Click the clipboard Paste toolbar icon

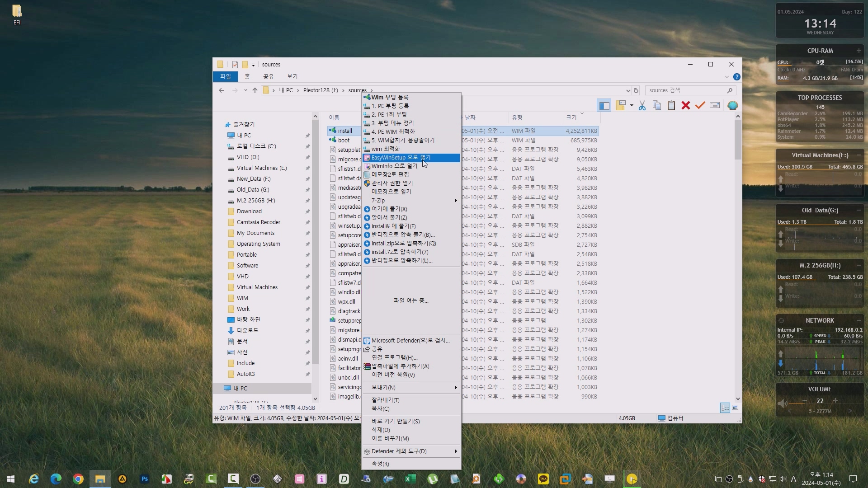671,106
